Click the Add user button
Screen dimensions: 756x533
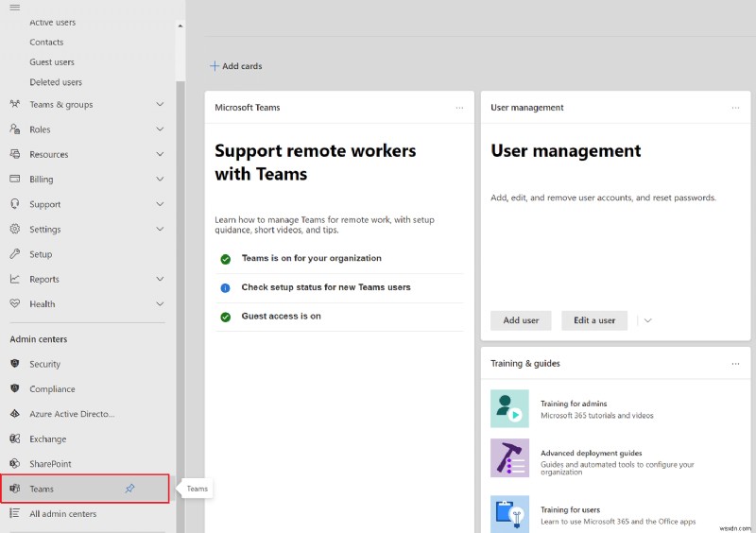point(521,320)
